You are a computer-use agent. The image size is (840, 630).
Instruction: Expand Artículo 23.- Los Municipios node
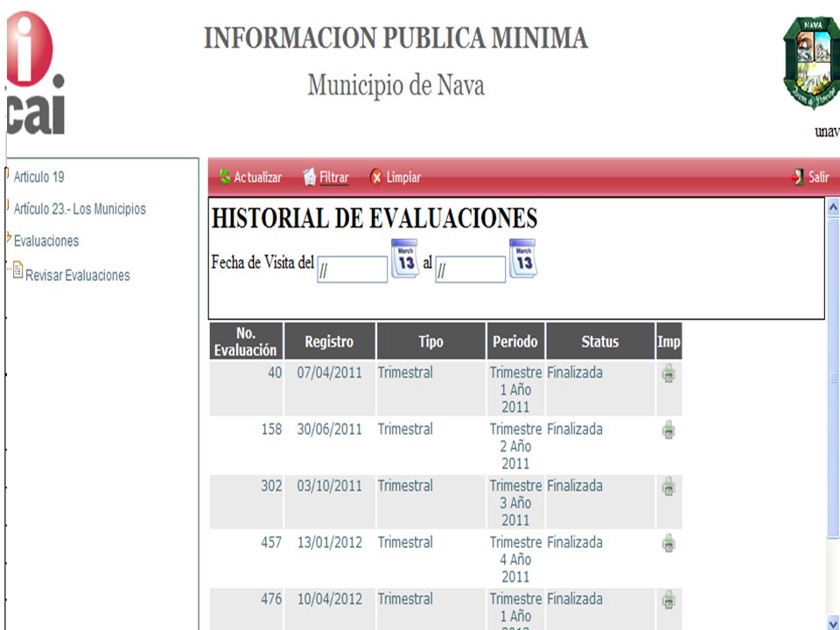[8, 205]
